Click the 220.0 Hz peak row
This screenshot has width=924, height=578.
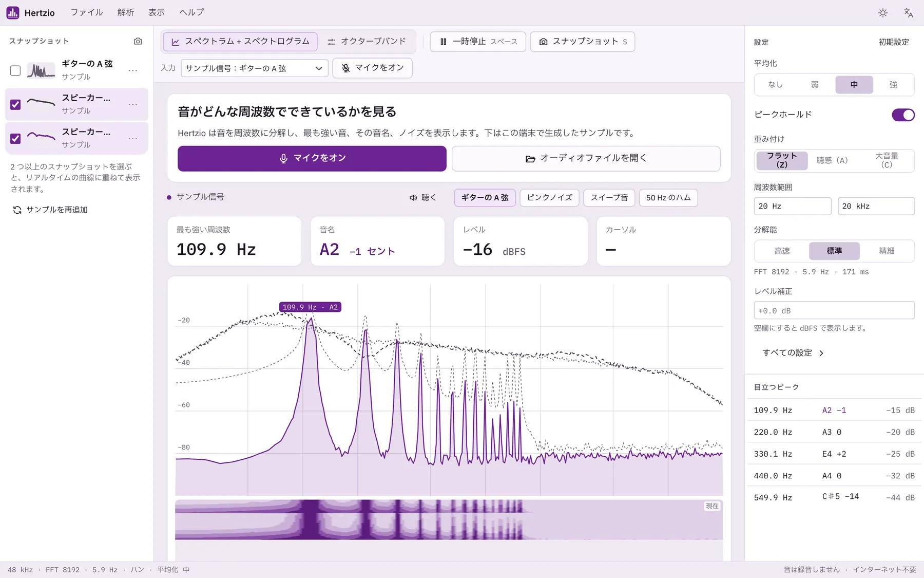[x=834, y=432]
